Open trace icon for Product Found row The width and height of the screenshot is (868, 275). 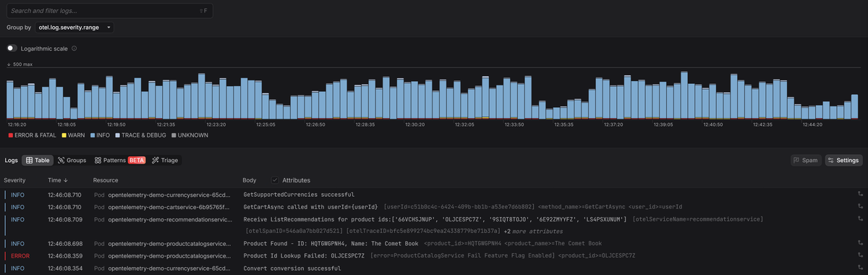860,243
